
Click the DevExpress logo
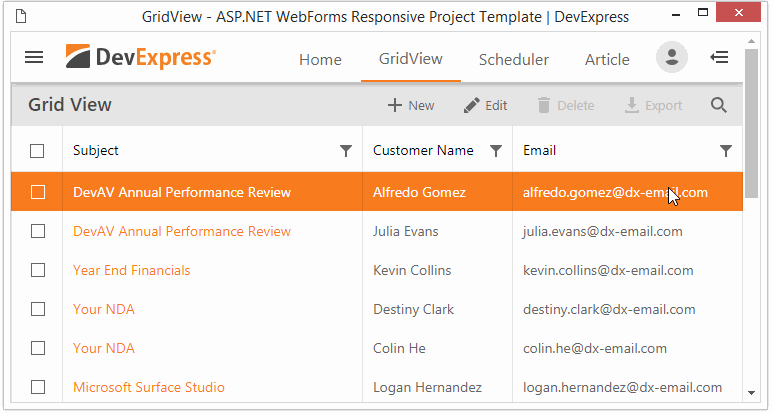[x=140, y=58]
